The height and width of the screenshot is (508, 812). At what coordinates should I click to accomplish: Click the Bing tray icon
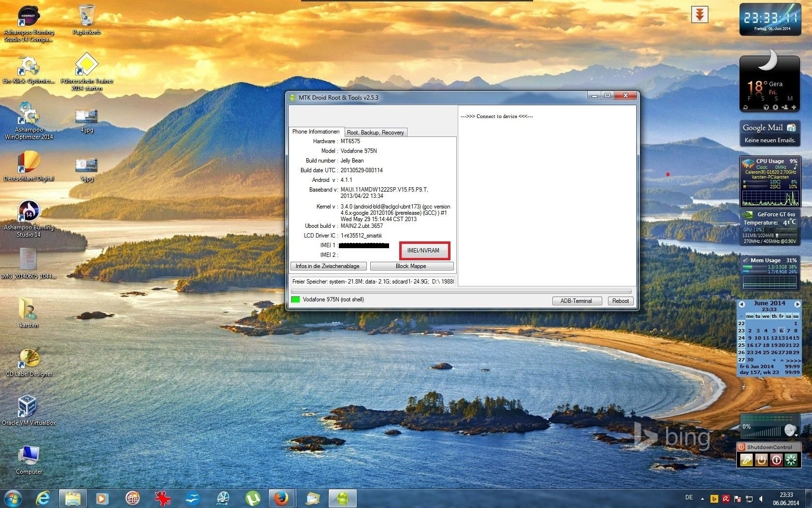[714, 498]
